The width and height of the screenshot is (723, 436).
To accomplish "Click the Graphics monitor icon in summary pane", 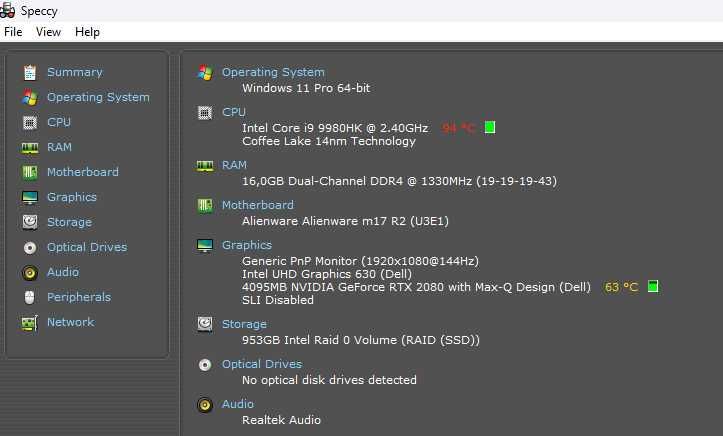I will point(205,246).
